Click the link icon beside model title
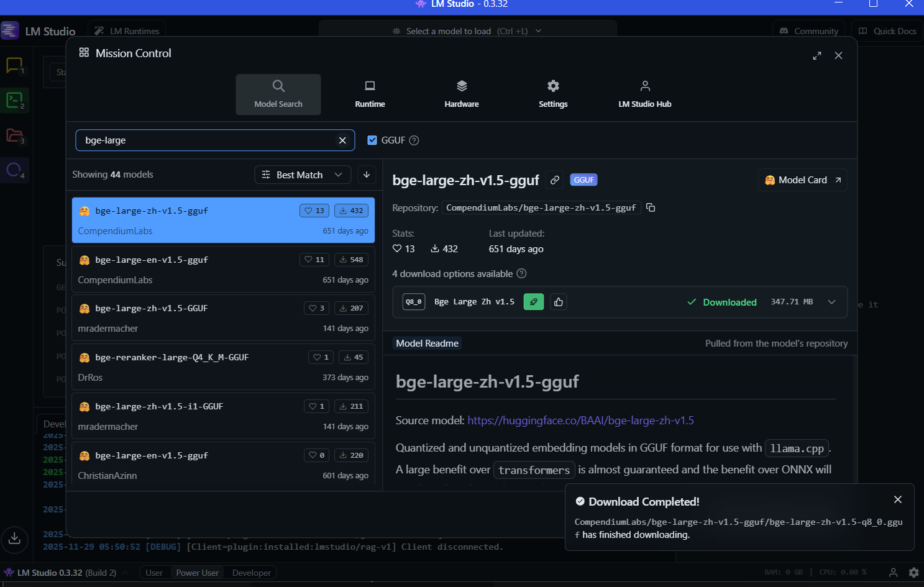The height and width of the screenshot is (587, 924). [x=555, y=180]
